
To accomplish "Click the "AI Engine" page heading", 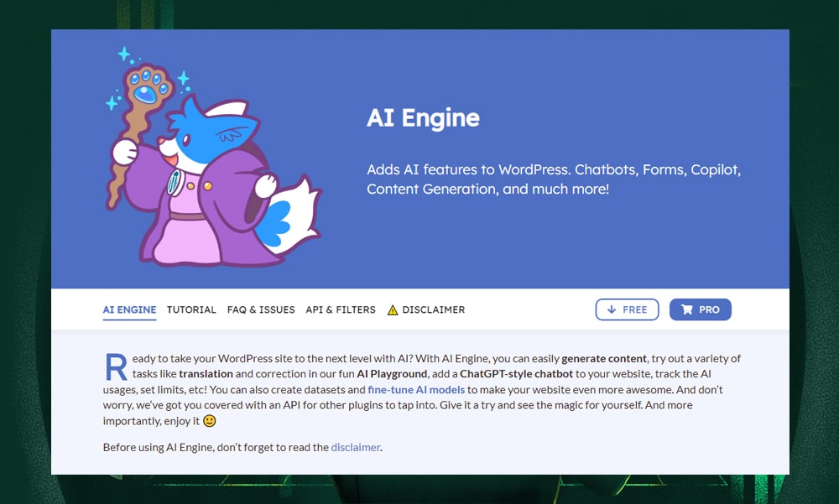I will click(x=423, y=117).
